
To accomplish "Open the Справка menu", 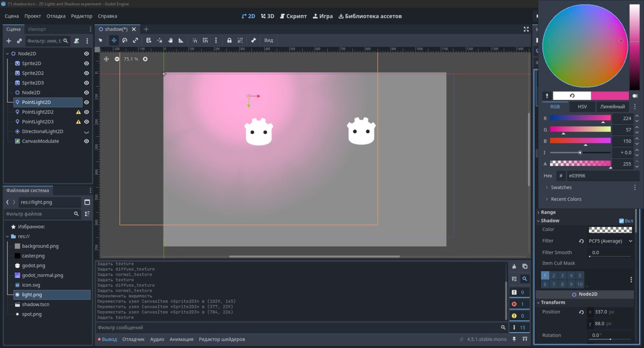I will click(x=107, y=16).
